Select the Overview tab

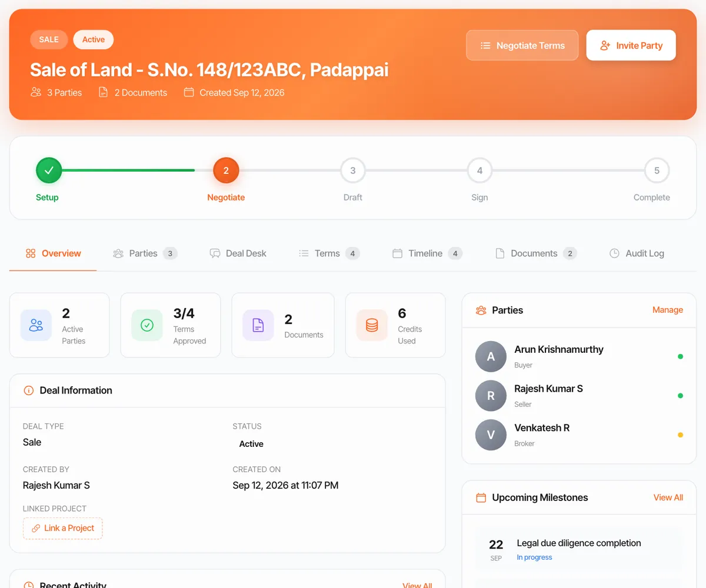pyautogui.click(x=53, y=253)
